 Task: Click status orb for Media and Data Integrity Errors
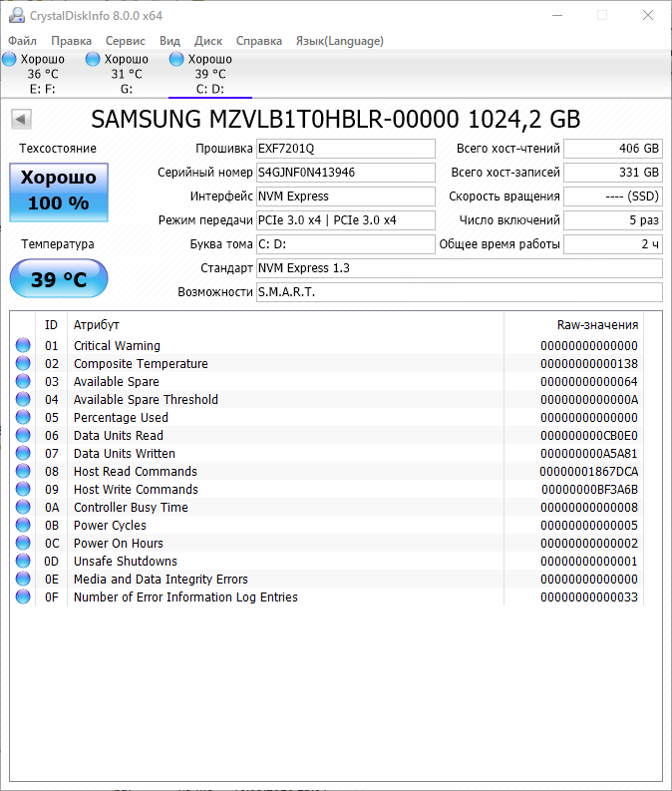pyautogui.click(x=23, y=579)
